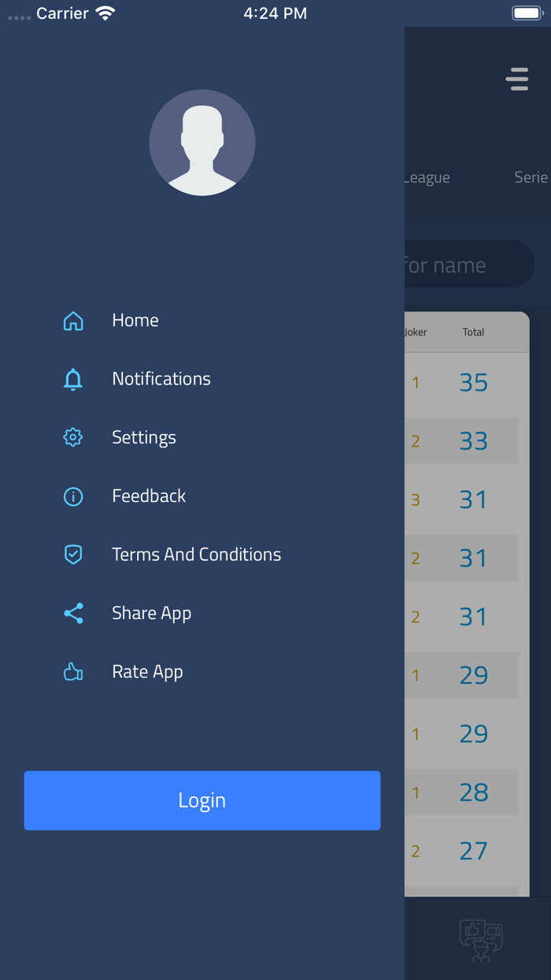Click the Terms shield icon
The image size is (551, 980).
coord(73,555)
